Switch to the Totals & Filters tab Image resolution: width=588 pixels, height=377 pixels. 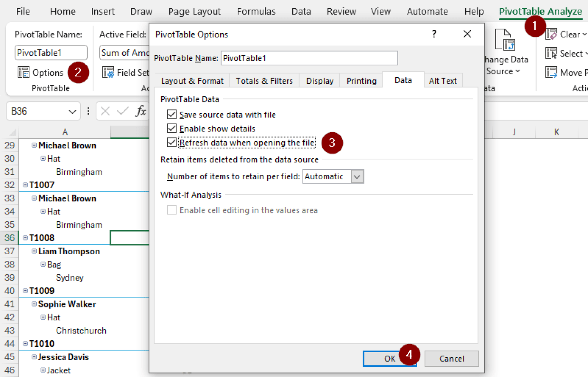tap(264, 81)
